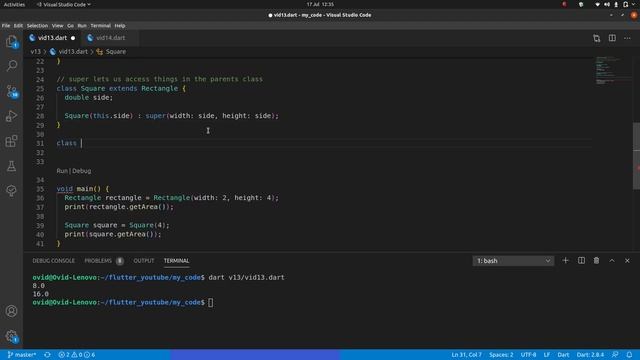Open the tree-shaped view icon in activity bar
The image size is (640, 360).
pos(11,191)
